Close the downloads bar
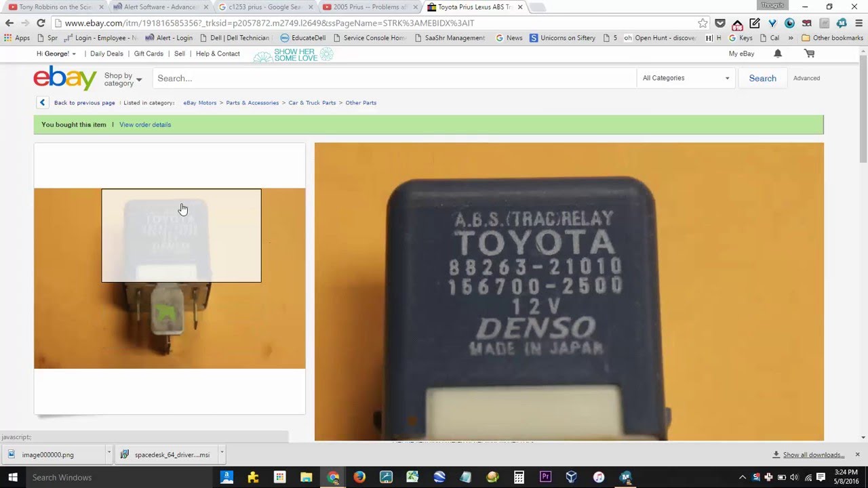The image size is (868, 488). tap(857, 454)
